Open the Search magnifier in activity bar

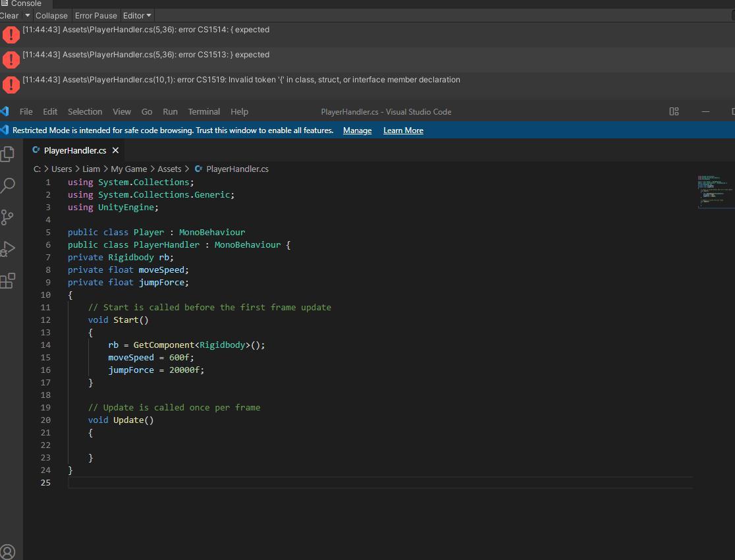coord(8,186)
